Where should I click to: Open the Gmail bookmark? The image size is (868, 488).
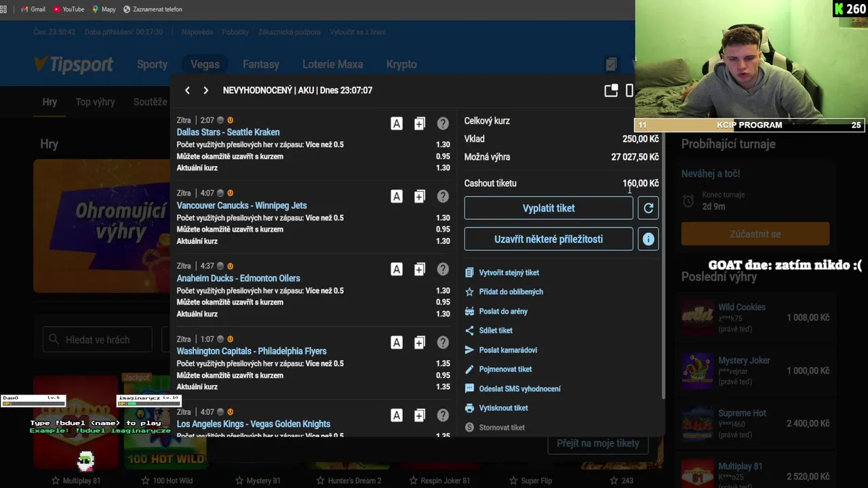point(33,9)
